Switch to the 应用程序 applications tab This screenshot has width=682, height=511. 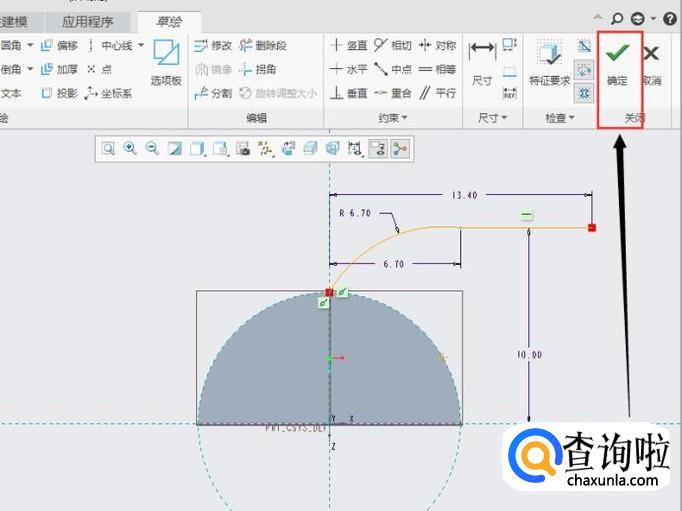(x=87, y=22)
